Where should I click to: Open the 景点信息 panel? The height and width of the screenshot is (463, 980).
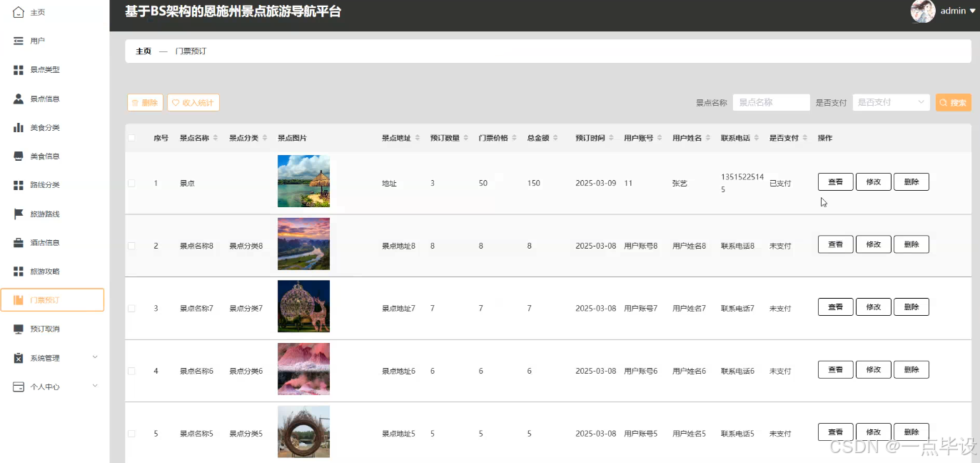pyautogui.click(x=46, y=99)
